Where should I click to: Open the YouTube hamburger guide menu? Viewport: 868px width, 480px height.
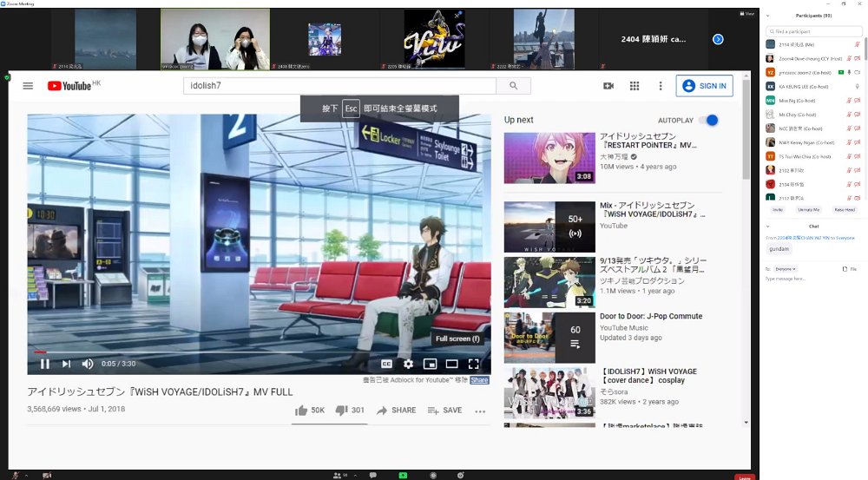[x=28, y=86]
